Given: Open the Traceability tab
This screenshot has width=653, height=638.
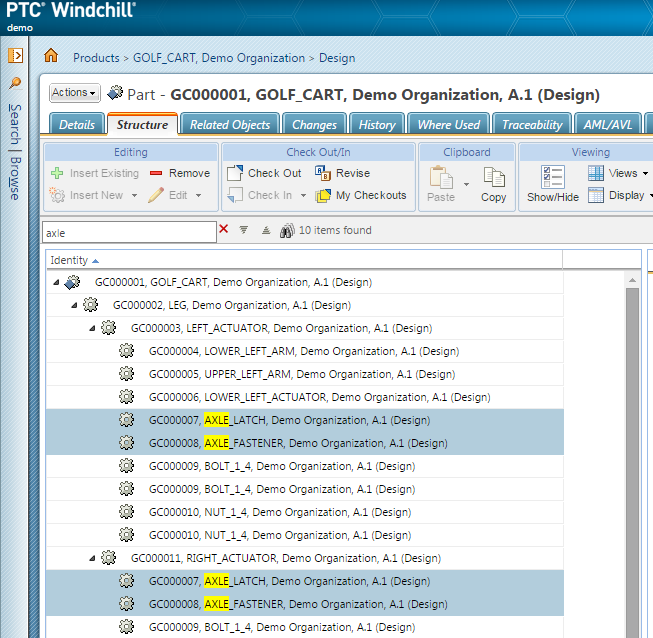Looking at the screenshot, I should pyautogui.click(x=532, y=124).
